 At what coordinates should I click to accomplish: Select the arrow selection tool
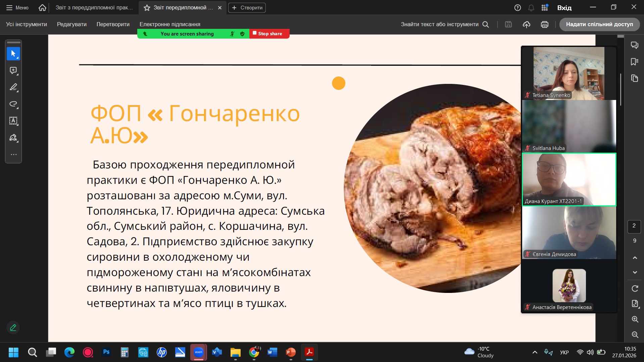pyautogui.click(x=13, y=54)
